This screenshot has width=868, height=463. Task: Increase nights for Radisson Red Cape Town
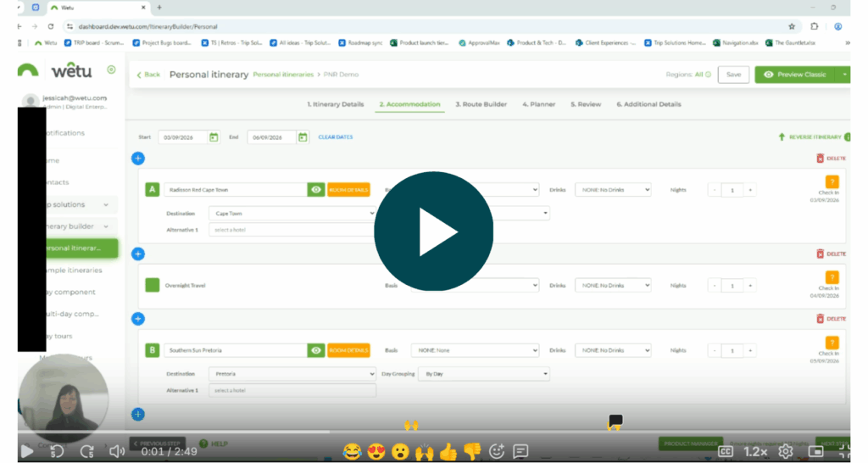(750, 190)
